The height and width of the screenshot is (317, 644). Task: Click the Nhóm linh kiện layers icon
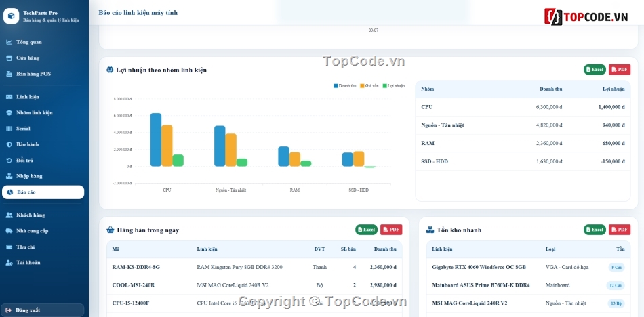pyautogui.click(x=9, y=113)
